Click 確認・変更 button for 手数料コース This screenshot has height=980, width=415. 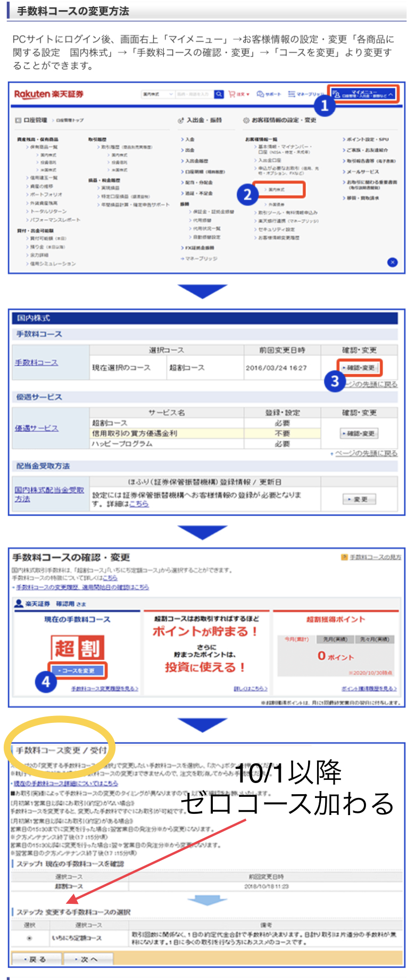359,367
